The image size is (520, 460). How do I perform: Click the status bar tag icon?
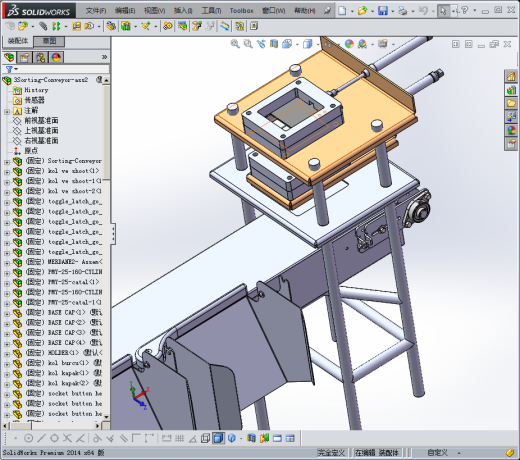click(x=510, y=453)
